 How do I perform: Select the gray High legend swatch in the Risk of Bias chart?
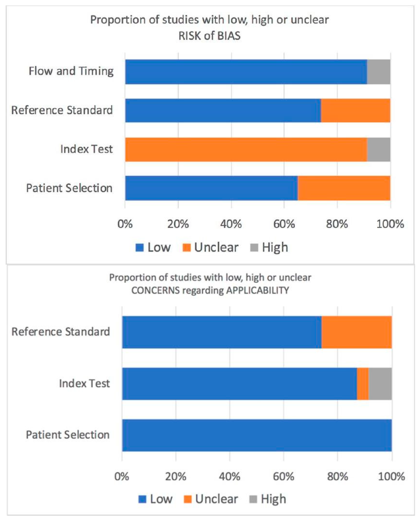254,248
